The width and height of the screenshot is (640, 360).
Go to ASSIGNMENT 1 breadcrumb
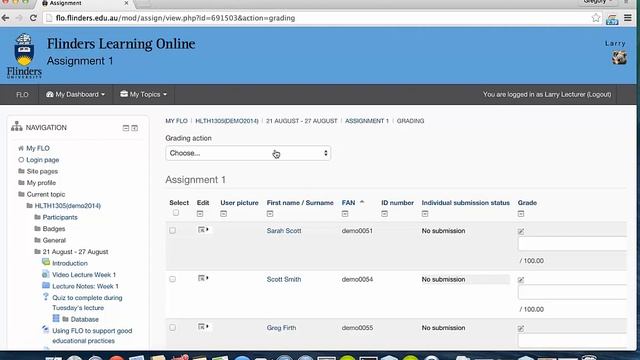[x=367, y=121]
